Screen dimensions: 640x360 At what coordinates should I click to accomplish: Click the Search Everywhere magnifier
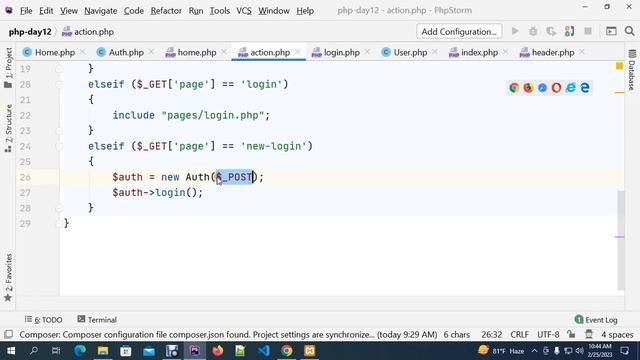coord(629,31)
